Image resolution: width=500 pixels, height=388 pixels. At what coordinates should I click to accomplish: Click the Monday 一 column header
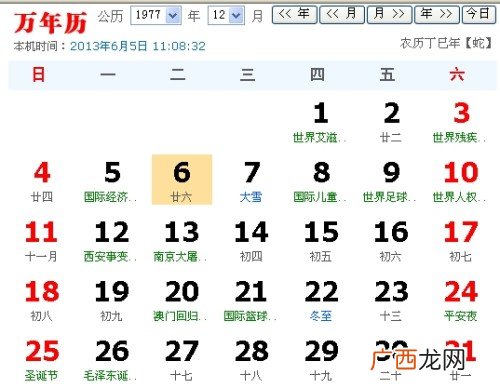click(x=108, y=74)
